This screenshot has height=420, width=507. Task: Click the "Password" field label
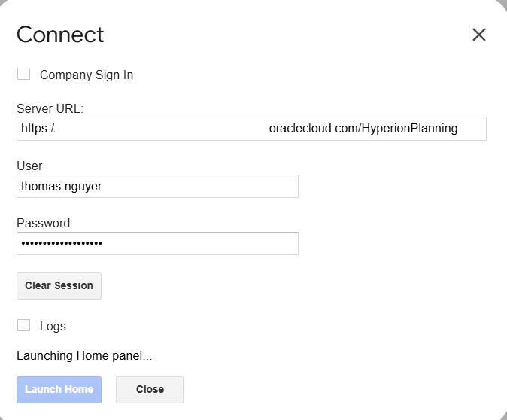coord(43,223)
